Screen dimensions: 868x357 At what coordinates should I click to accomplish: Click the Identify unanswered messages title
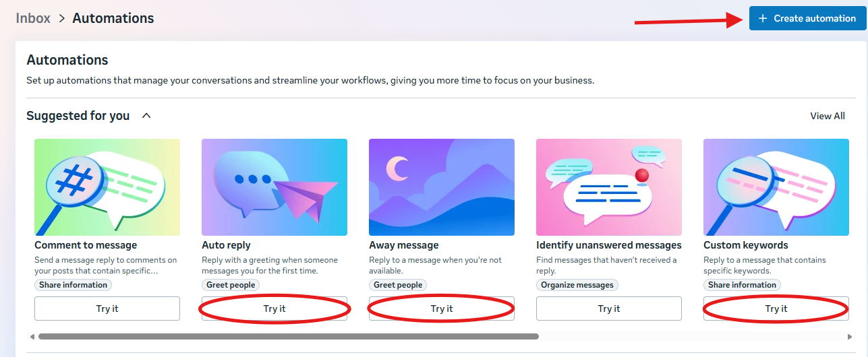pyautogui.click(x=609, y=245)
